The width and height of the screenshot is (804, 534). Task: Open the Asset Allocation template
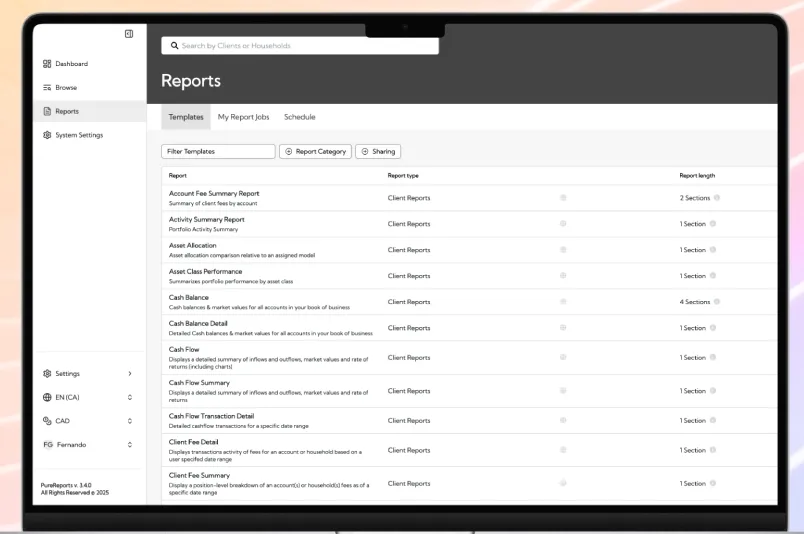[x=192, y=246]
